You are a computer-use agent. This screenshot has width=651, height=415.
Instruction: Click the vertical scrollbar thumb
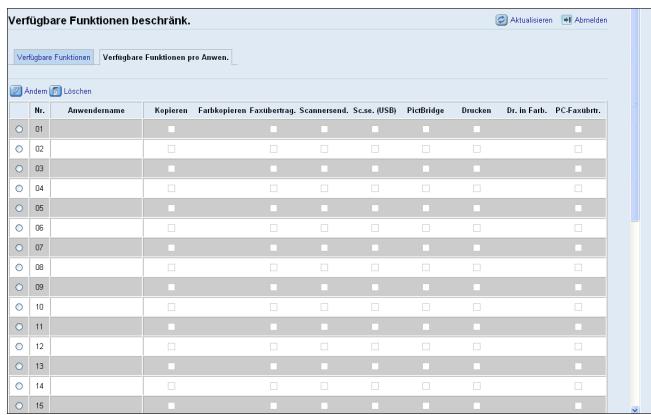click(x=635, y=116)
